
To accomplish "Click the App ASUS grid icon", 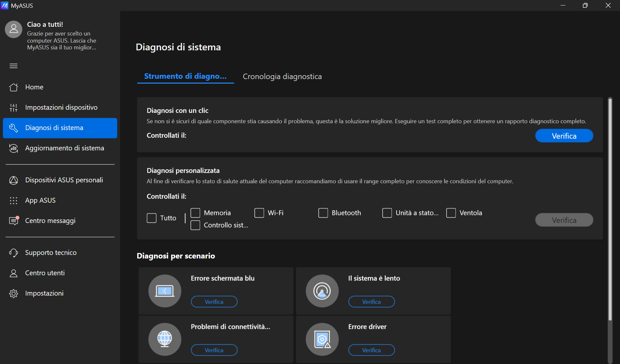I will coord(14,200).
